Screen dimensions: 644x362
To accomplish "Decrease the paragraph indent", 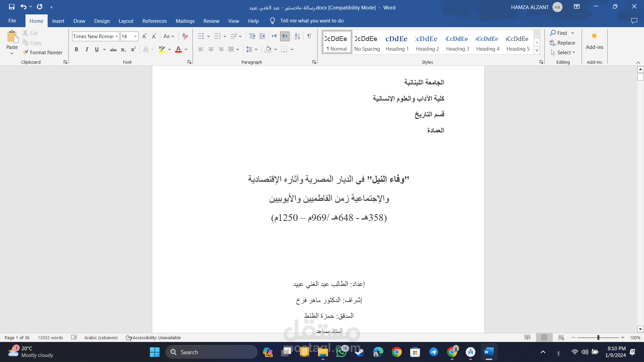I will [x=262, y=36].
